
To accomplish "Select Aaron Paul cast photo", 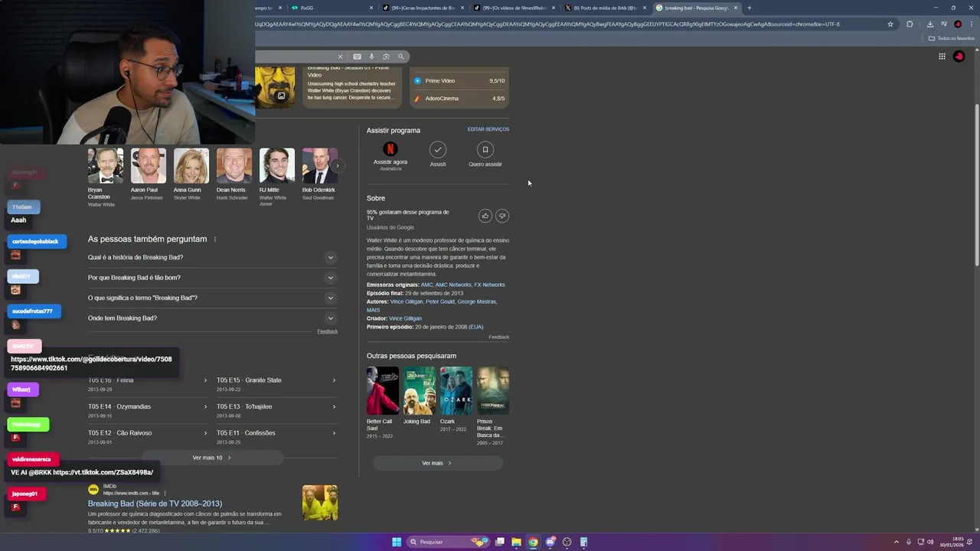I will point(148,166).
